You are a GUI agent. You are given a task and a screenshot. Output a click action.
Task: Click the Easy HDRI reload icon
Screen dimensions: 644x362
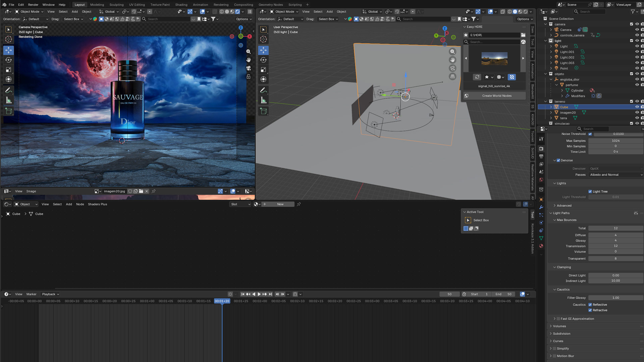point(477,77)
